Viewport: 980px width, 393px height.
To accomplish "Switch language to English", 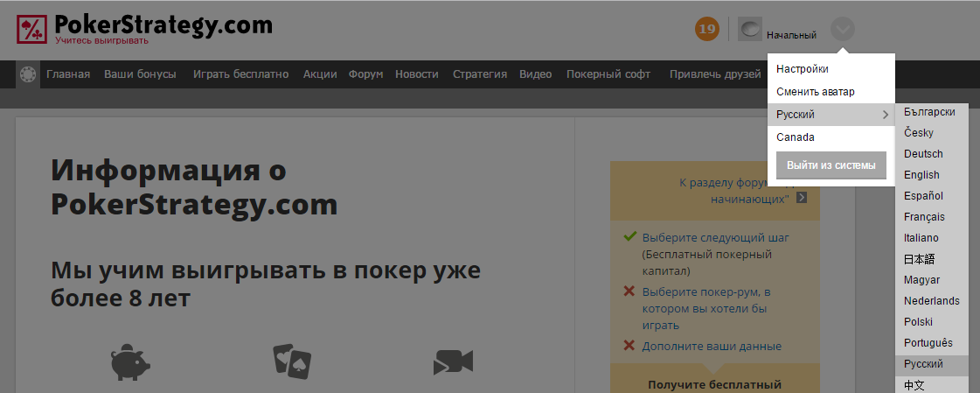I will click(x=932, y=174).
